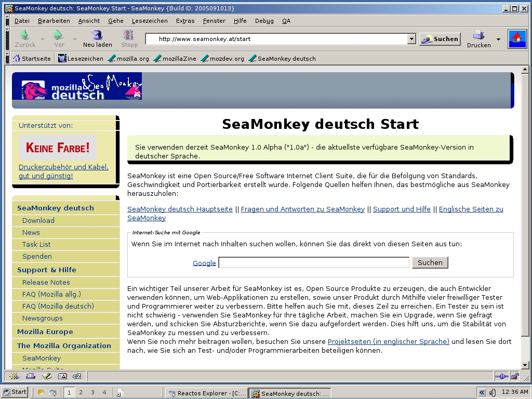The height and width of the screenshot is (399, 532).
Task: Click the taskbar quick launch explorer icon
Action: 52,393
